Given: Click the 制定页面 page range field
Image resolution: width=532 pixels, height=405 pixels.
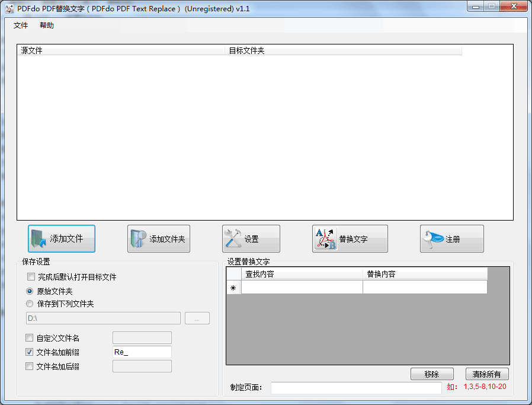Looking at the screenshot, I should 356,387.
